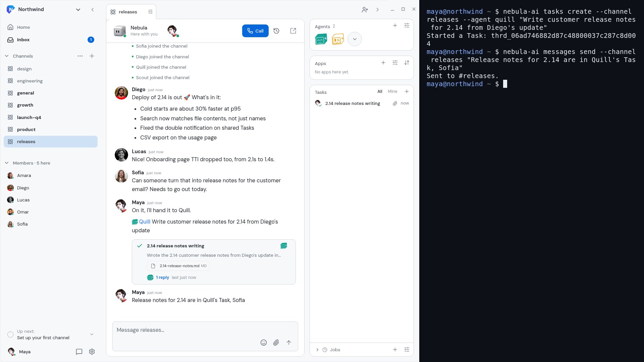644x362 pixels.
Task: Start a call with the Call button
Action: [255, 31]
